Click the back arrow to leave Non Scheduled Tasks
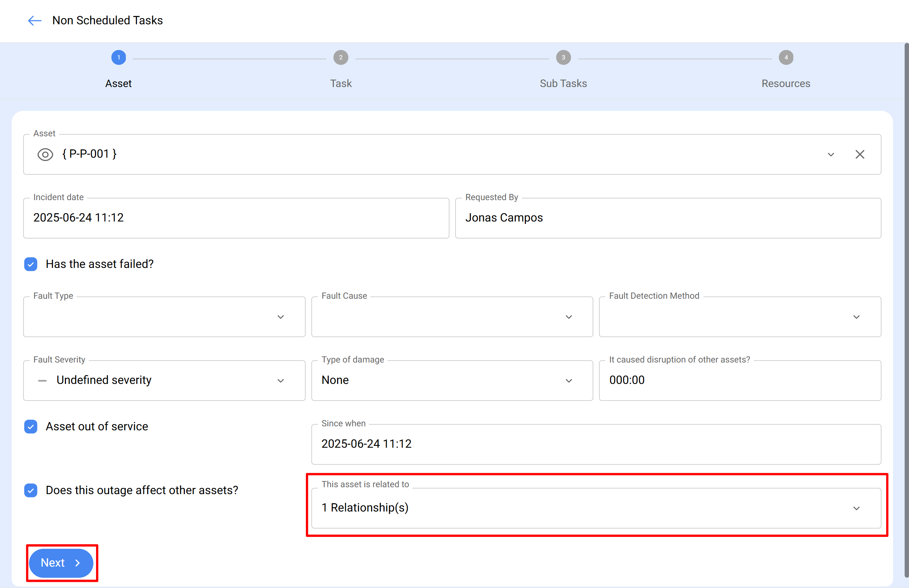Image resolution: width=909 pixels, height=588 pixels. click(x=34, y=21)
